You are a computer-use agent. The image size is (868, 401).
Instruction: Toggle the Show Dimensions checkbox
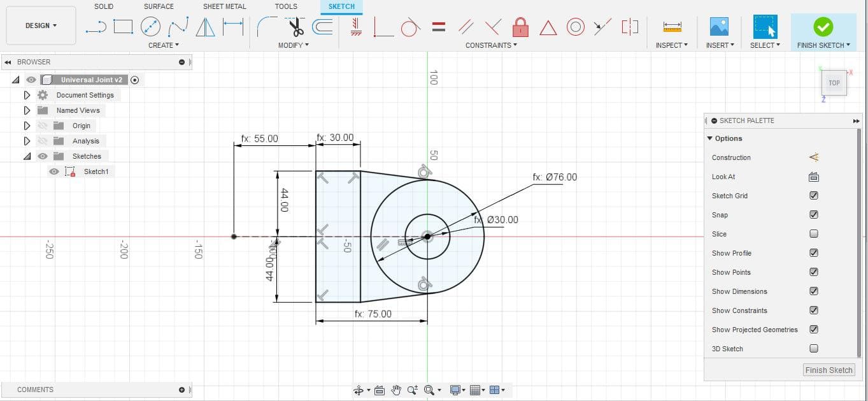coord(813,291)
